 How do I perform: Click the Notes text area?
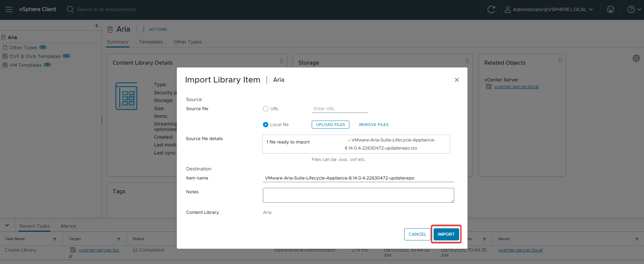coord(358,195)
